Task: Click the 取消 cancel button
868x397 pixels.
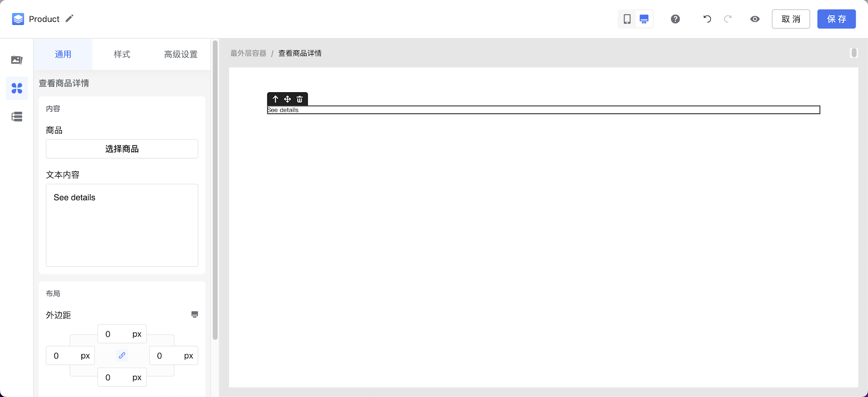Action: point(791,19)
